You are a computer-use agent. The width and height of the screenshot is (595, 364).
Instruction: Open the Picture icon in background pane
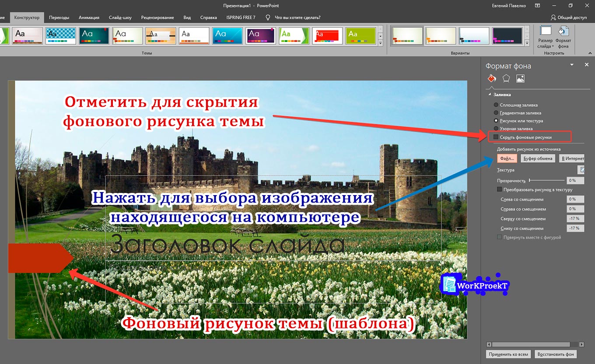point(520,78)
